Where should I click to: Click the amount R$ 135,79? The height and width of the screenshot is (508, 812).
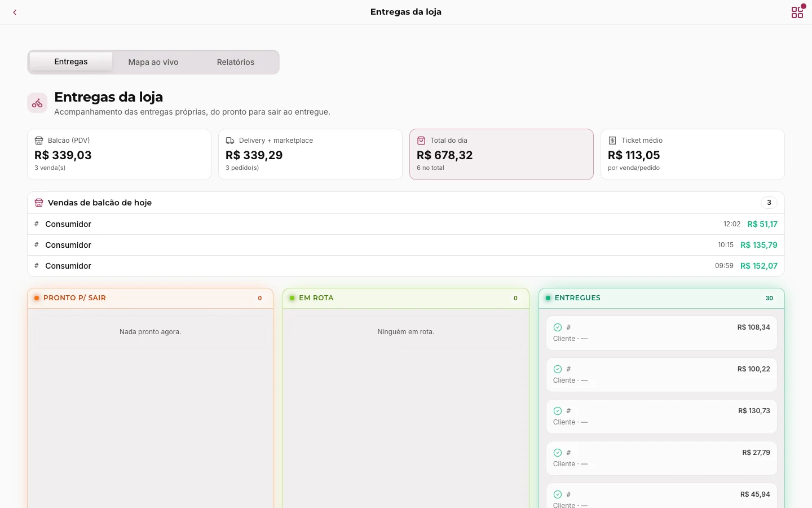(x=759, y=245)
